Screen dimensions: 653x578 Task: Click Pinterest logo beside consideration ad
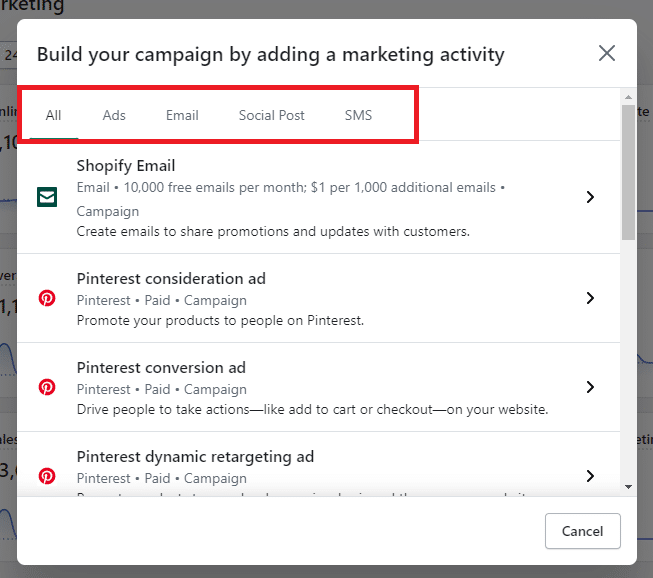point(47,298)
